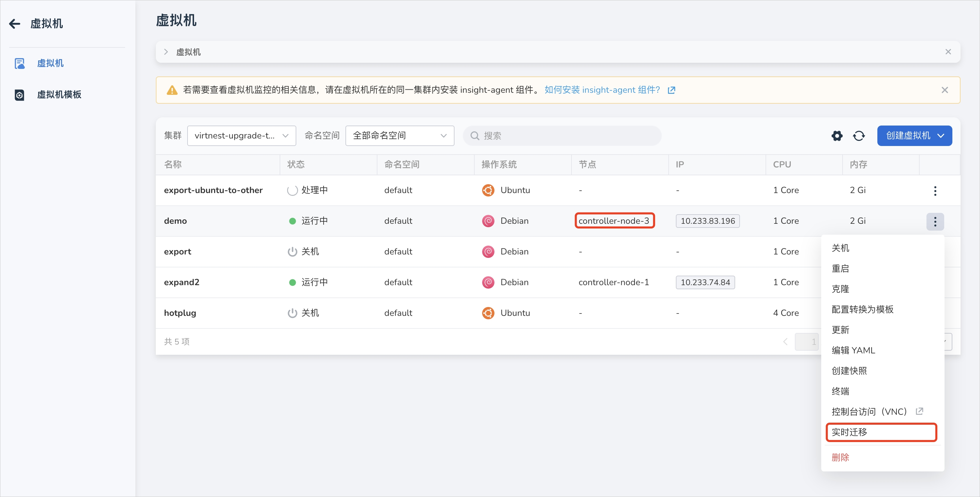Viewport: 980px width, 497px height.
Task: Open 控制台访问 (VNC) menu entry
Action: point(882,412)
